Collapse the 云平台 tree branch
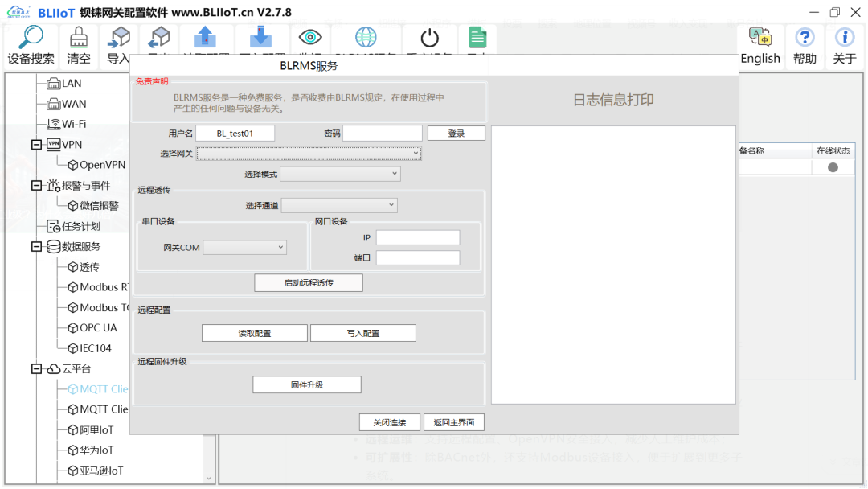868x489 pixels. pyautogui.click(x=35, y=368)
